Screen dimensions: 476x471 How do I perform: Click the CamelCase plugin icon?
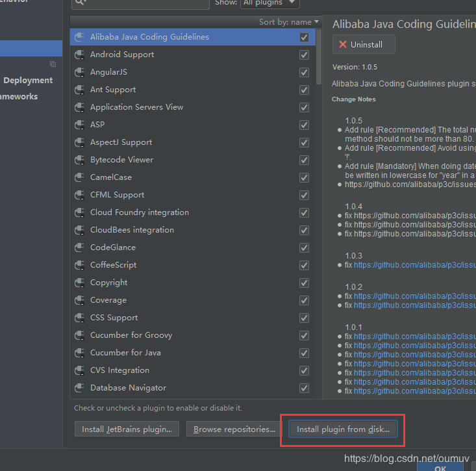[79, 177]
